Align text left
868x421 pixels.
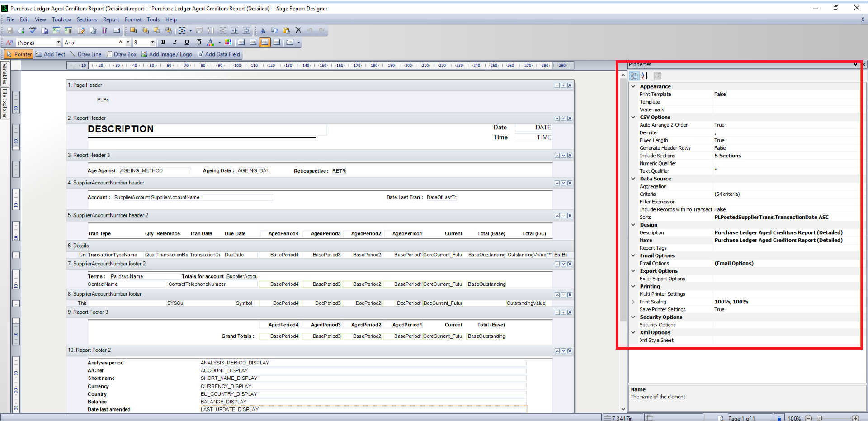(x=241, y=43)
